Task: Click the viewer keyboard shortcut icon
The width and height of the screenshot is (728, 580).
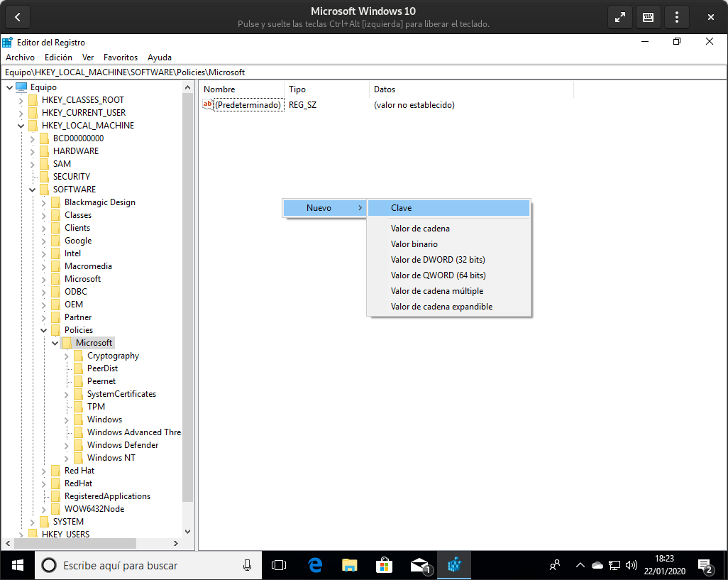Action: (x=648, y=17)
